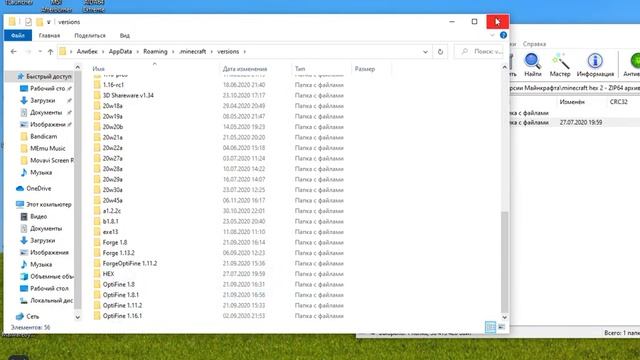The image size is (640, 360).
Task: Click Информация icon in archiver window
Action: pos(595,65)
